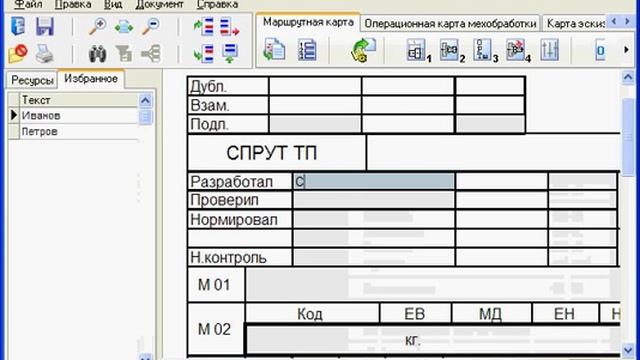
Task: Click the document scroll up arrow
Action: pos(628,78)
